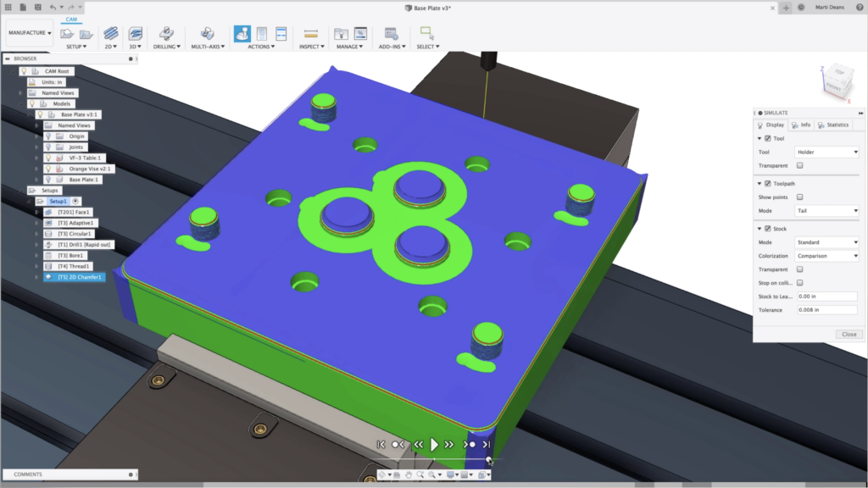Viewport: 868px width, 488px height.
Task: Click the Undo arrow icon
Action: point(53,7)
